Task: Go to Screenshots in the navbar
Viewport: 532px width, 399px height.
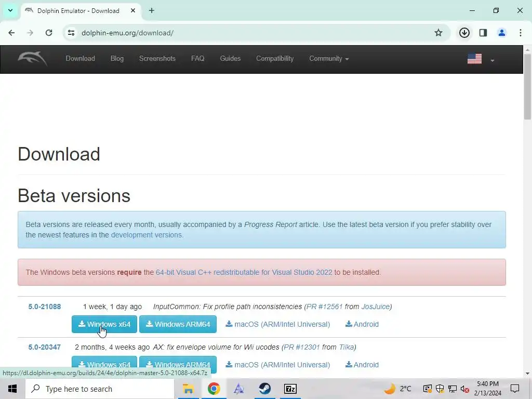Action: click(x=157, y=59)
